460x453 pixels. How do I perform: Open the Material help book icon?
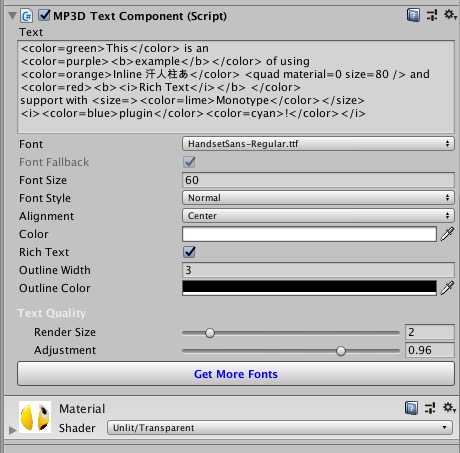412,408
